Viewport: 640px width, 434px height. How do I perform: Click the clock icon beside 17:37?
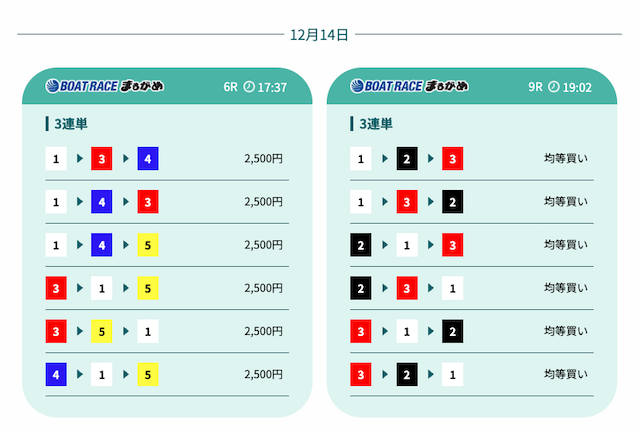(249, 87)
